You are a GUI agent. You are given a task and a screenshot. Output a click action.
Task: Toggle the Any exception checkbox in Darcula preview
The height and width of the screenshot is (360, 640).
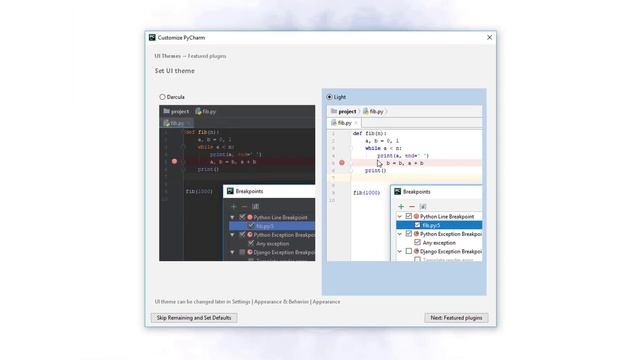(x=251, y=243)
